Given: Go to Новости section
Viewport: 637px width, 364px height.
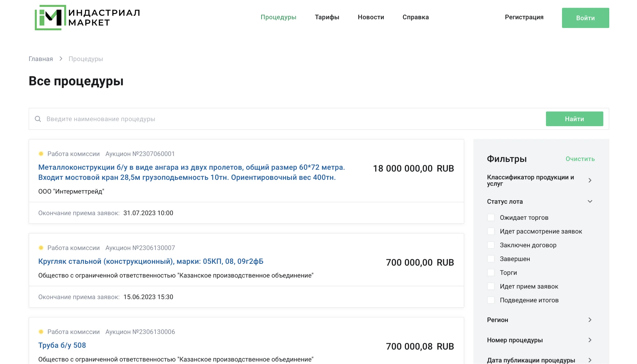Looking at the screenshot, I should [371, 17].
